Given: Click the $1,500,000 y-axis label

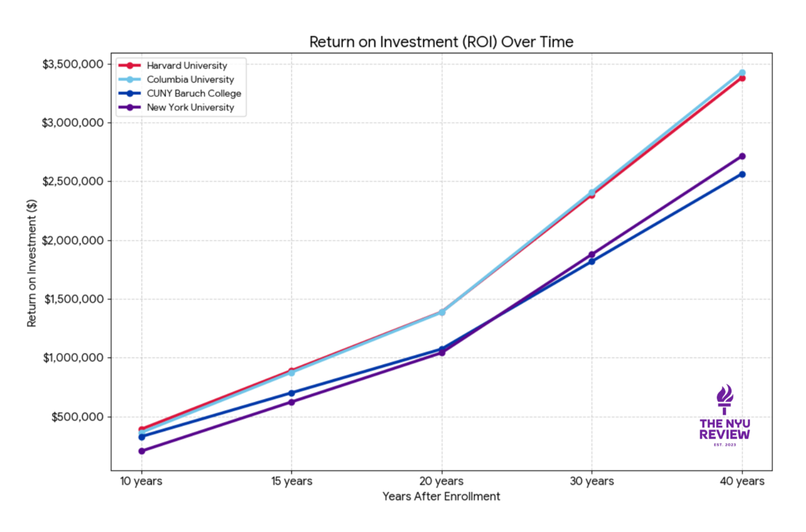Looking at the screenshot, I should pos(74,299).
